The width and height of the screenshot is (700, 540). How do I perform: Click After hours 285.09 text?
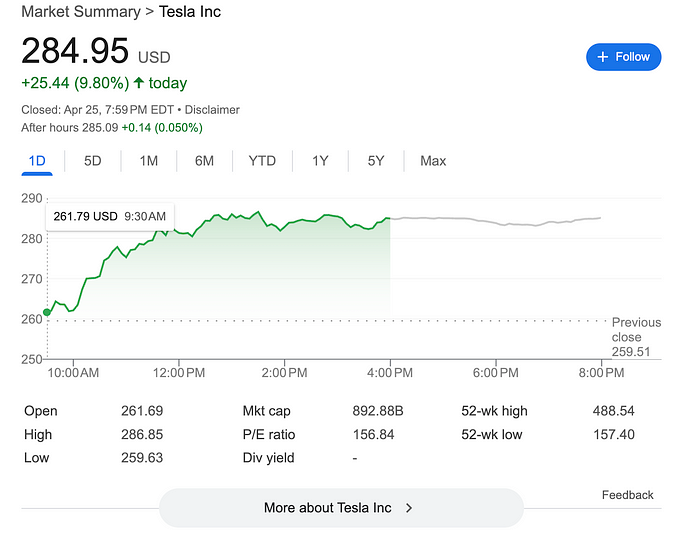point(70,128)
